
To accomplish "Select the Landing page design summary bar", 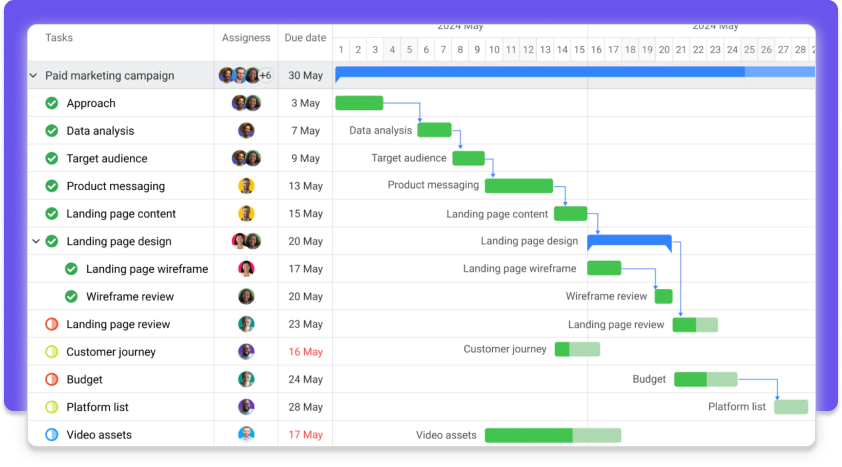I will point(629,242).
